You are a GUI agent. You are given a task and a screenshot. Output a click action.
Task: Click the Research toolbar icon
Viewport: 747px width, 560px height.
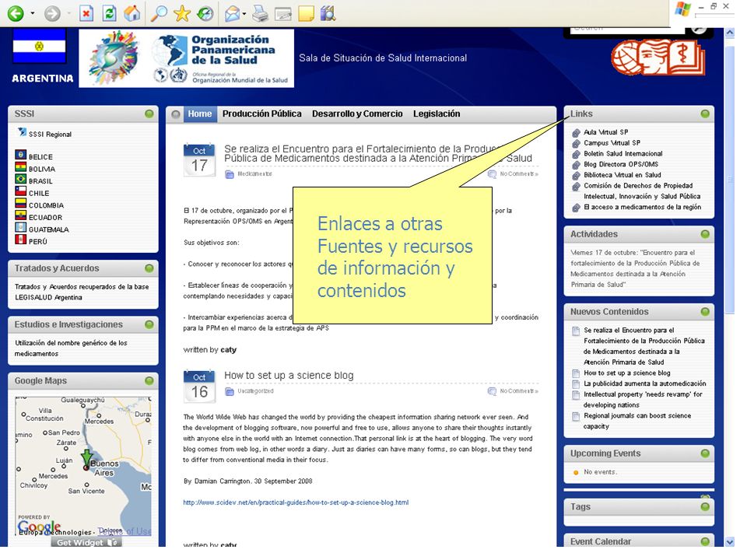click(x=328, y=13)
